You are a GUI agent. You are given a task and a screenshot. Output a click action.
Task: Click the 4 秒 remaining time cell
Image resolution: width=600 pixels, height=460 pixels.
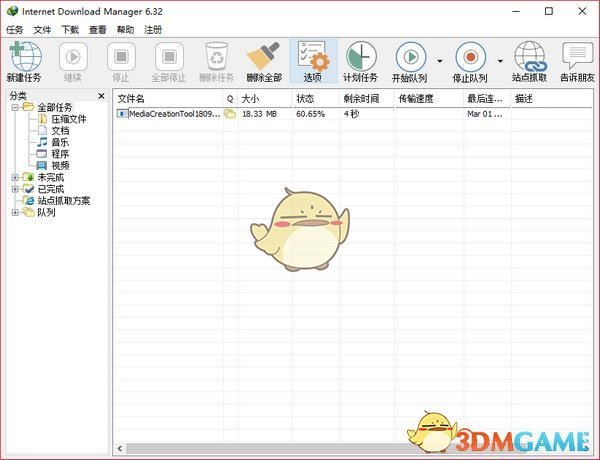[351, 114]
